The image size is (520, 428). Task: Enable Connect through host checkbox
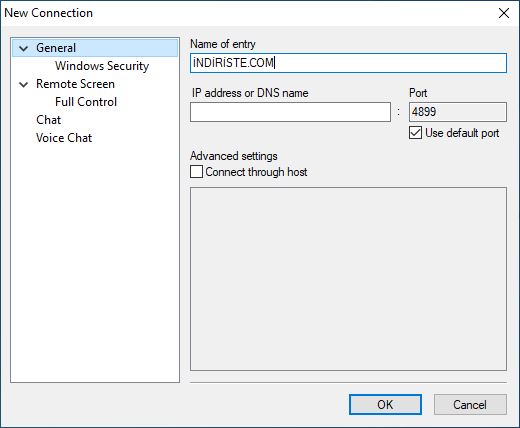(196, 172)
